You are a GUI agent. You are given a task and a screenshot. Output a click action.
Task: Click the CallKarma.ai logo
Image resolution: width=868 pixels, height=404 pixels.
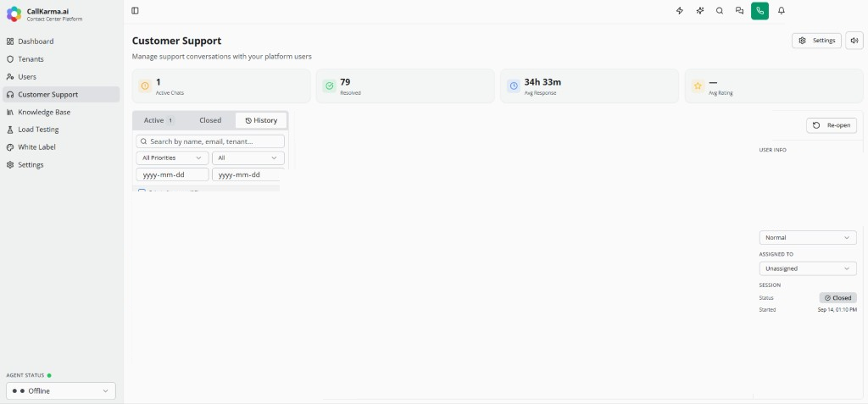point(14,14)
